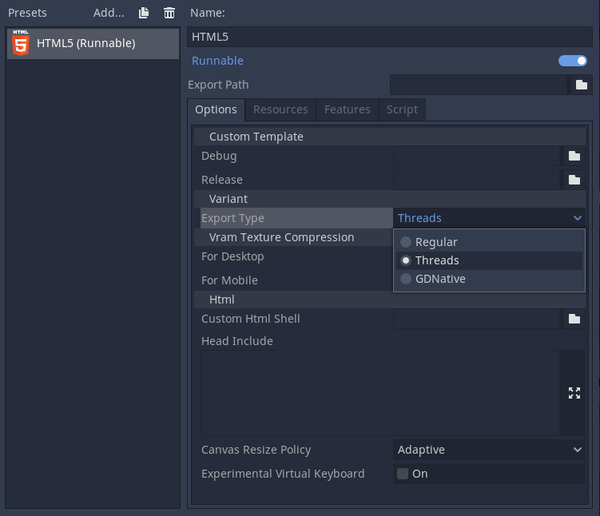Browse file for Custom Html Shell
Screen dimensions: 600x516
pos(574,319)
